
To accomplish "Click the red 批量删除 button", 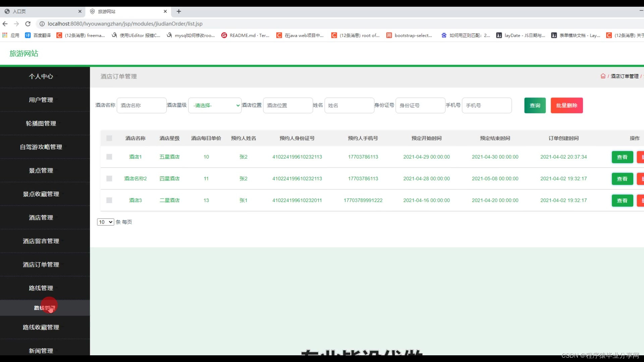I will point(567,105).
